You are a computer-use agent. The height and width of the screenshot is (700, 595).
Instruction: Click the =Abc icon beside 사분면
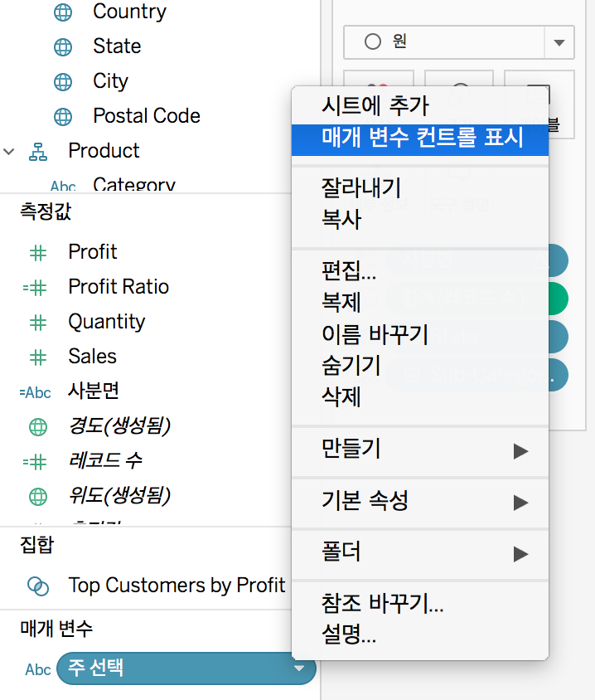36,392
